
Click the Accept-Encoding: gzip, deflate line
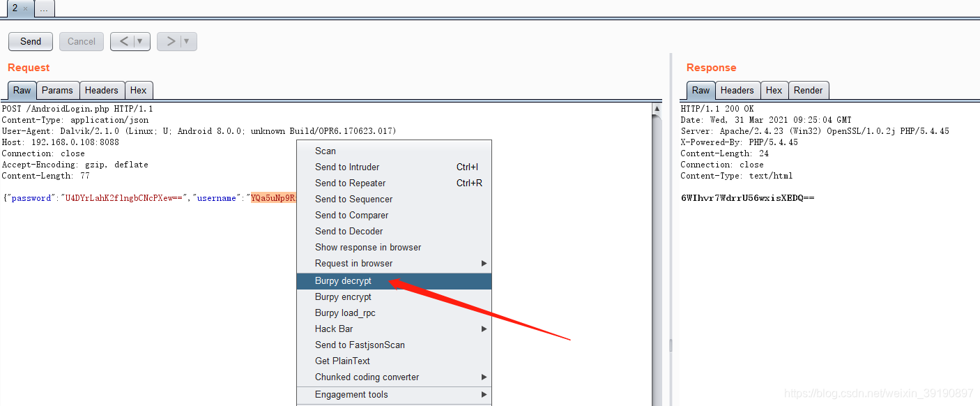75,165
